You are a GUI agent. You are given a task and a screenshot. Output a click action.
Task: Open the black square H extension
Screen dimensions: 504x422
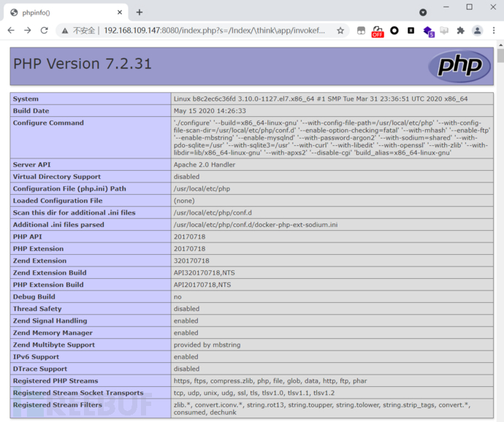(x=411, y=31)
